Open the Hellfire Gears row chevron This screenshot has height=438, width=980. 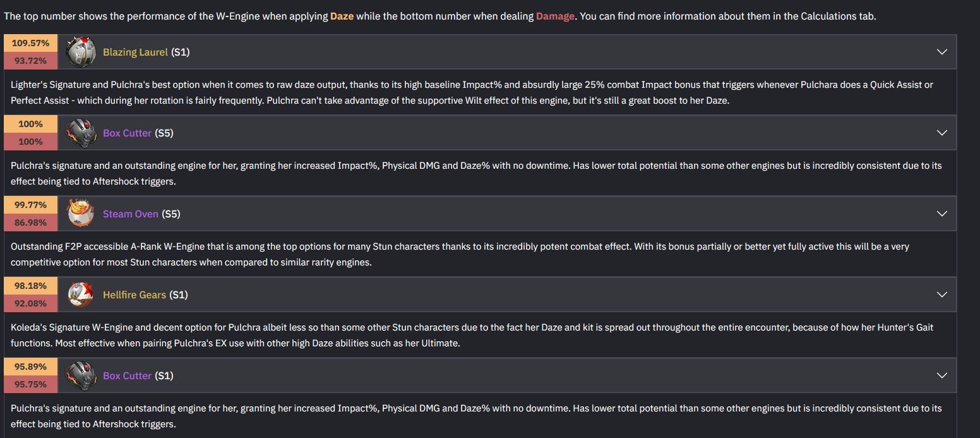click(942, 295)
